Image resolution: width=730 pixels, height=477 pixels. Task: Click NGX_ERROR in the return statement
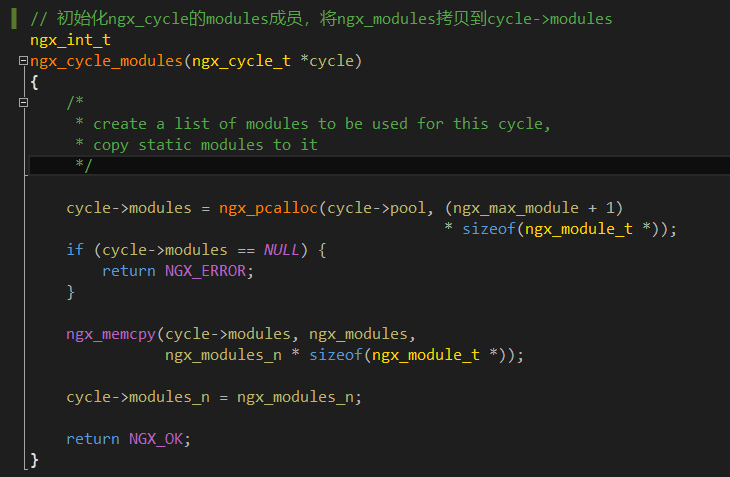pos(205,271)
